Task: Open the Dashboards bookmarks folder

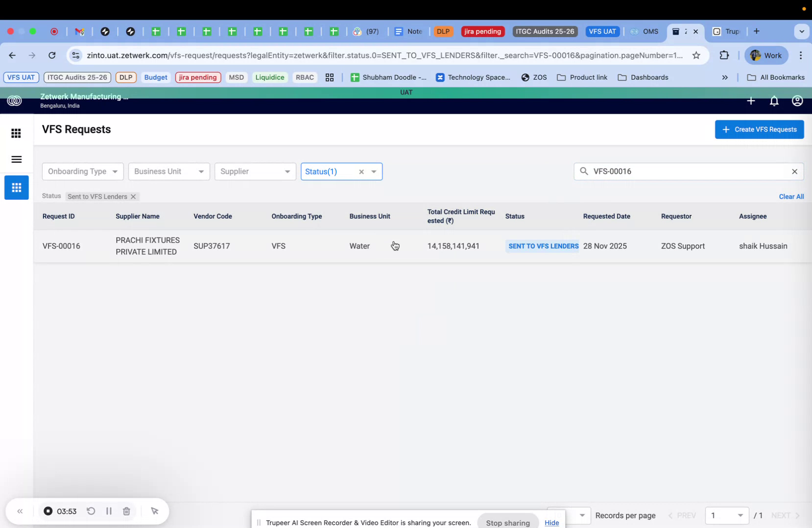Action: coord(644,77)
